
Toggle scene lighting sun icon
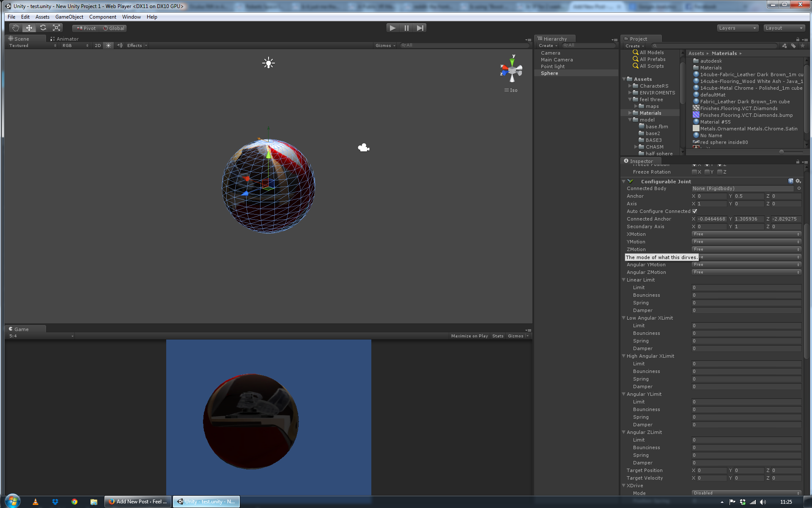[x=109, y=45]
